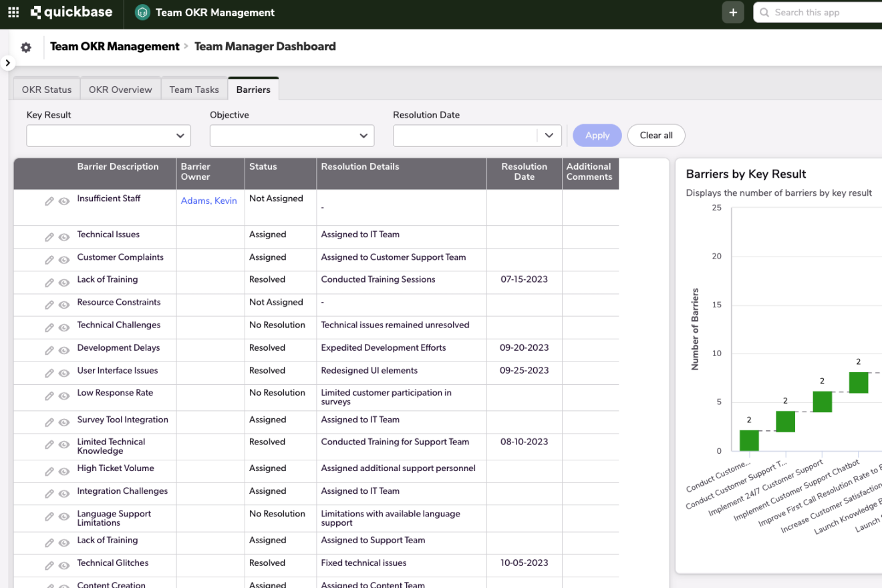
Task: View the Technical Issues record eye icon
Action: (x=64, y=237)
